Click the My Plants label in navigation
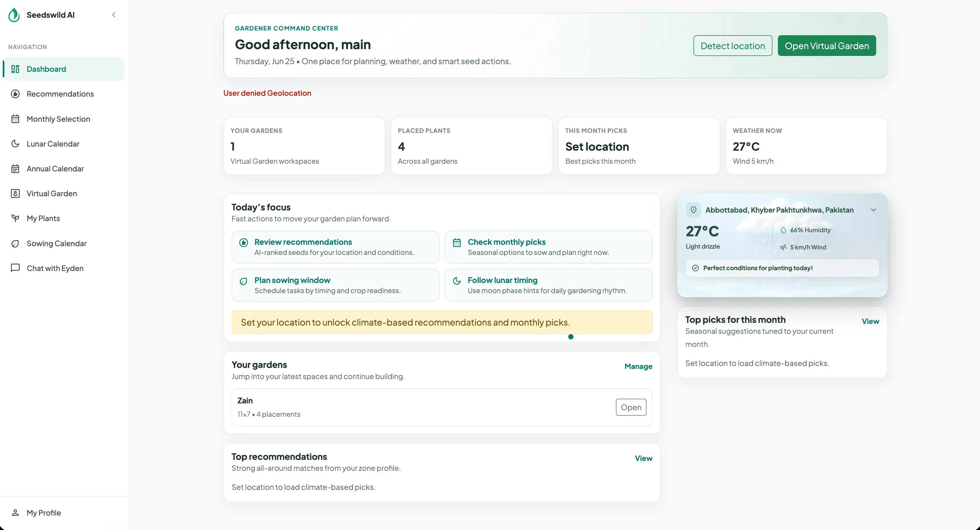Screen dimensions: 980x530 pos(43,218)
